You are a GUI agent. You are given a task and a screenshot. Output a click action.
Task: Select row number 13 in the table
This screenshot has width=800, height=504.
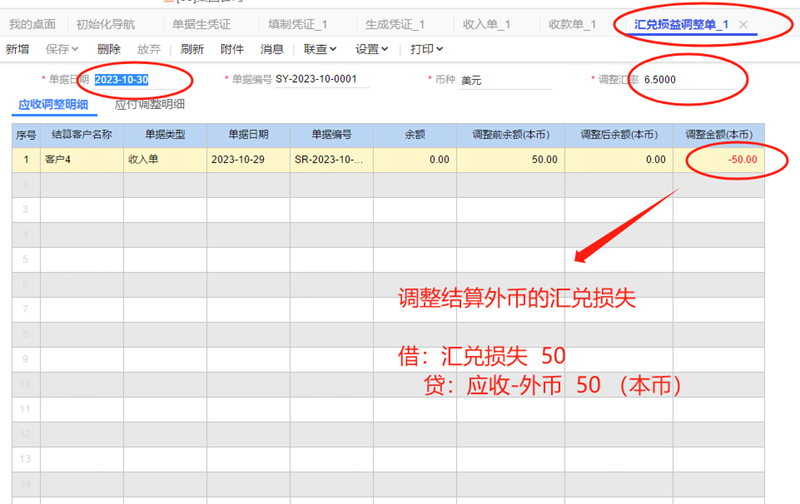pyautogui.click(x=26, y=459)
